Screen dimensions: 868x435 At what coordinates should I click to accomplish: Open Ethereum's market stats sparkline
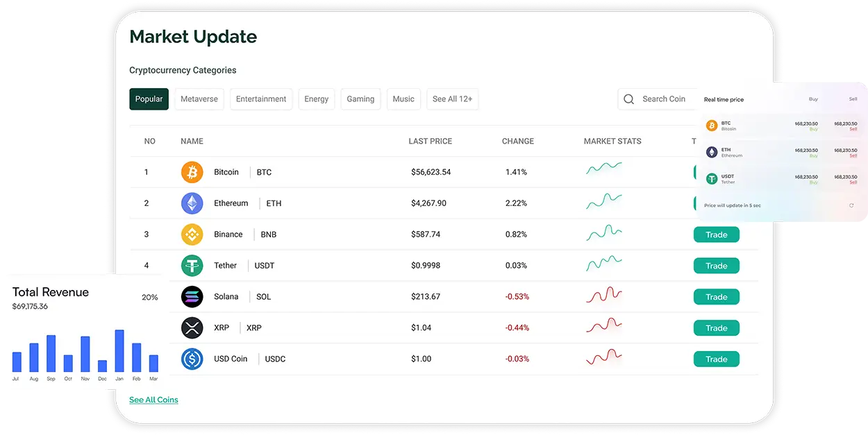point(604,201)
